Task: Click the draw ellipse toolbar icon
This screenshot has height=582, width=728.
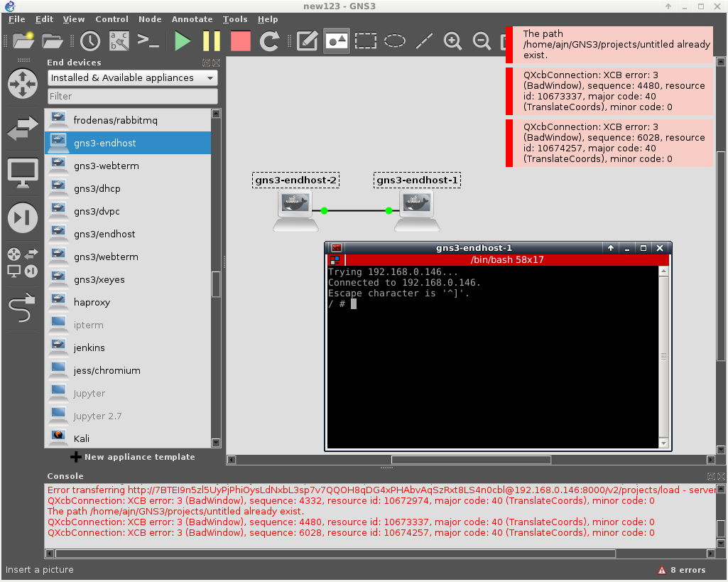Action: click(x=394, y=41)
